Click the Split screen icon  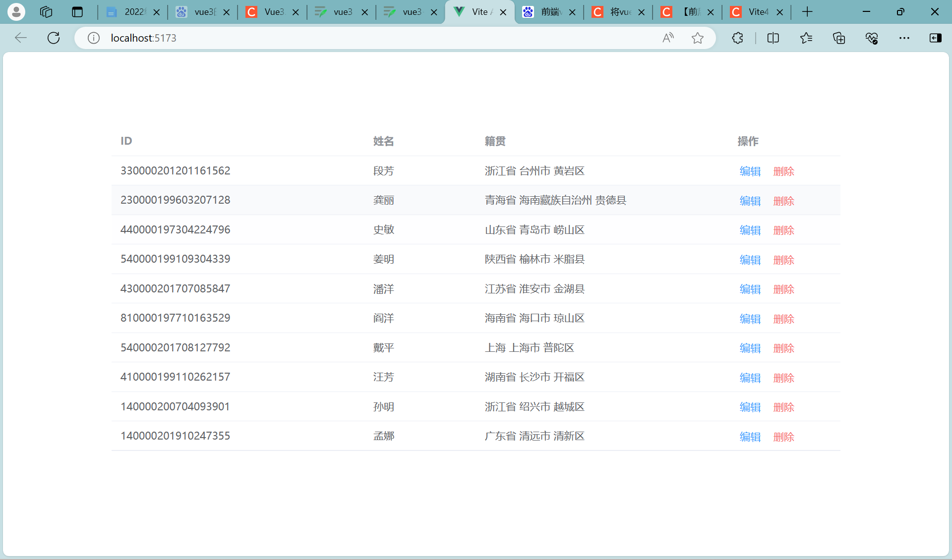(x=773, y=38)
